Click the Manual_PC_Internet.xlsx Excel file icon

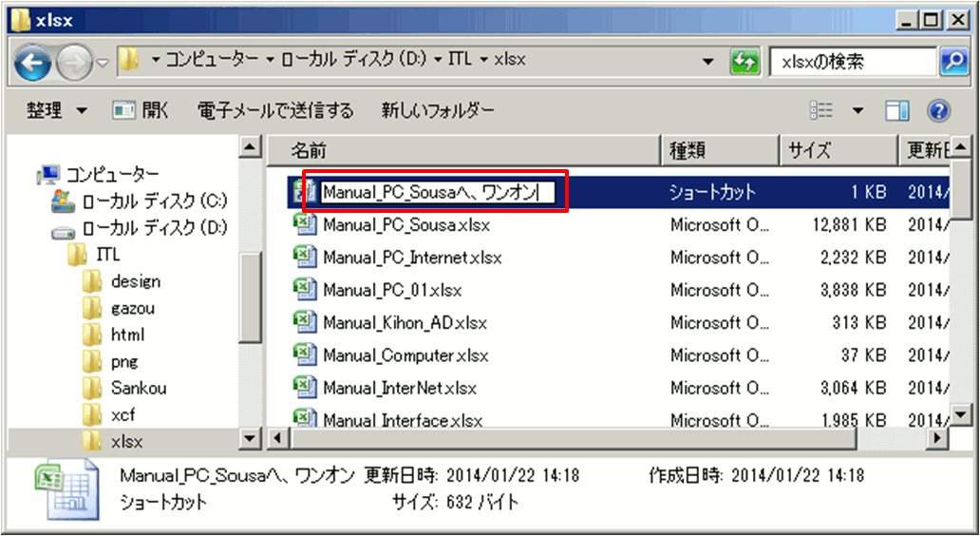[304, 257]
